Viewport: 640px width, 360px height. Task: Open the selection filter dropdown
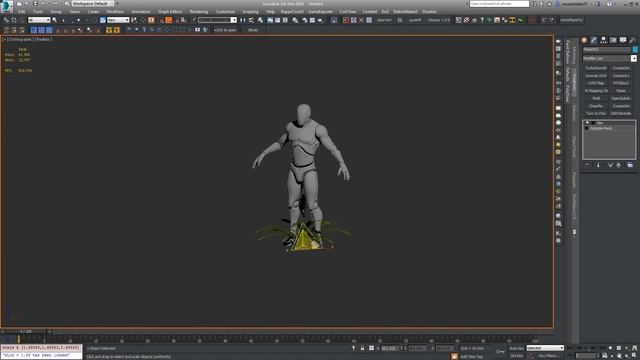click(x=39, y=20)
